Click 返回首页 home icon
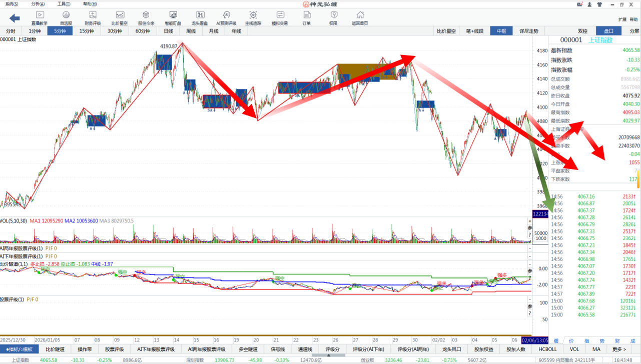 pyautogui.click(x=359, y=18)
